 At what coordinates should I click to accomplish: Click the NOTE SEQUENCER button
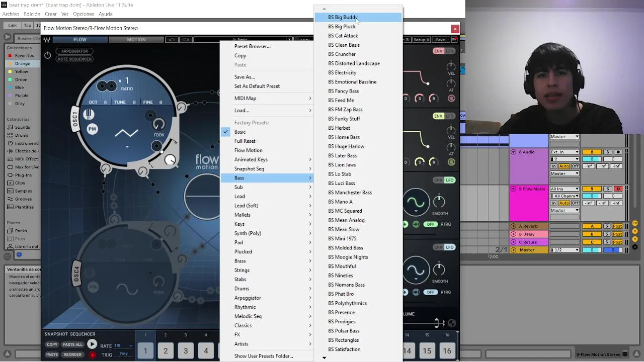[74, 59]
